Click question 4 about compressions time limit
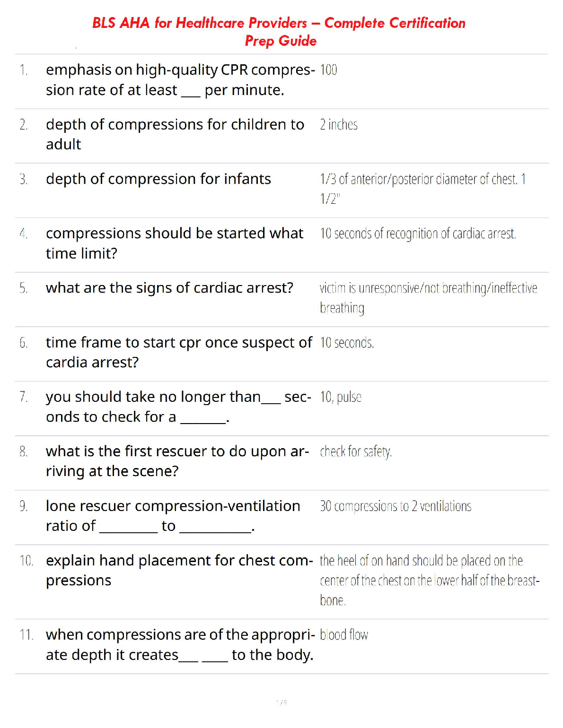Image resolution: width=563 pixels, height=728 pixels. (x=174, y=243)
